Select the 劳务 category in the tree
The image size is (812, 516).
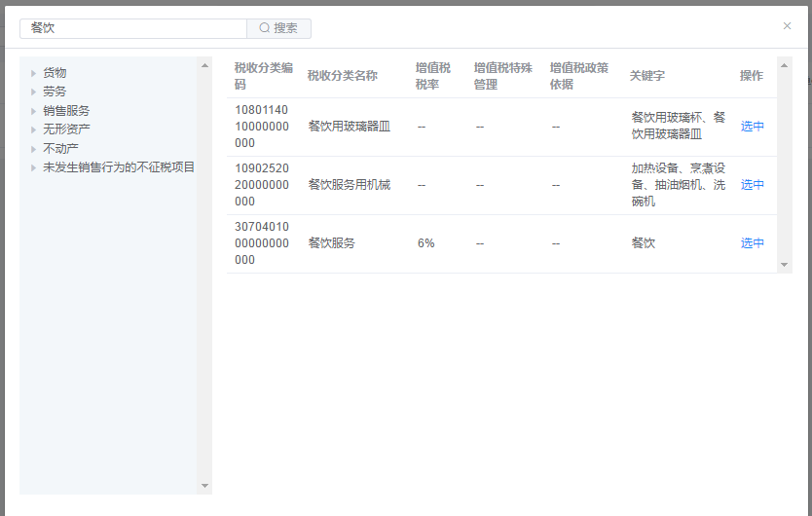tap(55, 92)
